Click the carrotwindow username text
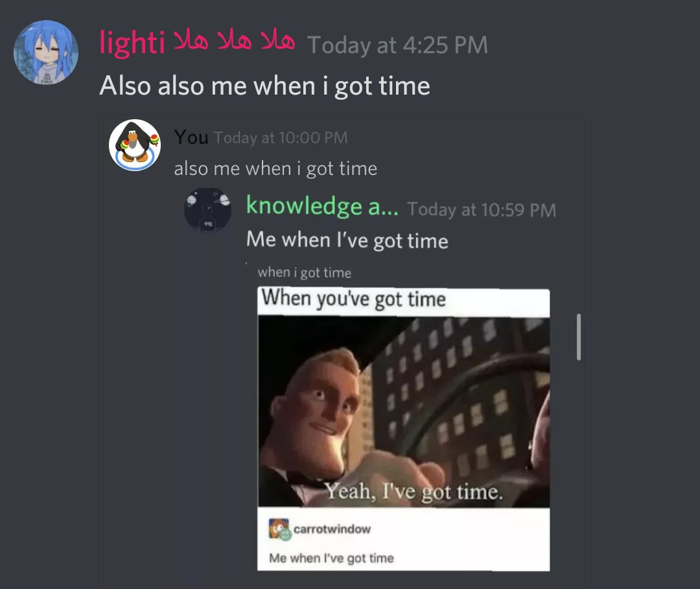The height and width of the screenshot is (589, 700). [x=332, y=529]
